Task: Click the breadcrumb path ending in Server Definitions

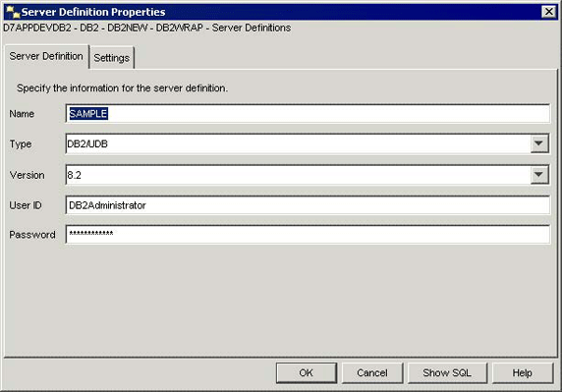Action: 147,28
